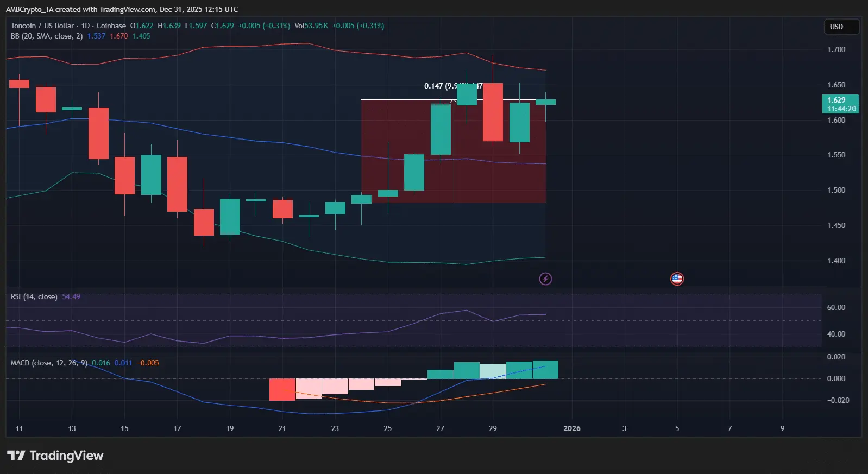
Task: Open the MACD (close, 12, 26, 9) legend
Action: click(x=49, y=363)
